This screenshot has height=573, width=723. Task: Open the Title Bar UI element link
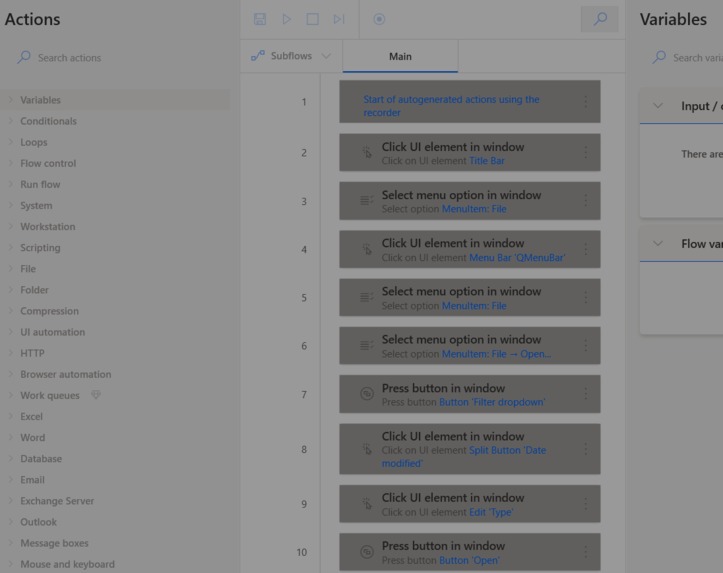[x=487, y=160]
